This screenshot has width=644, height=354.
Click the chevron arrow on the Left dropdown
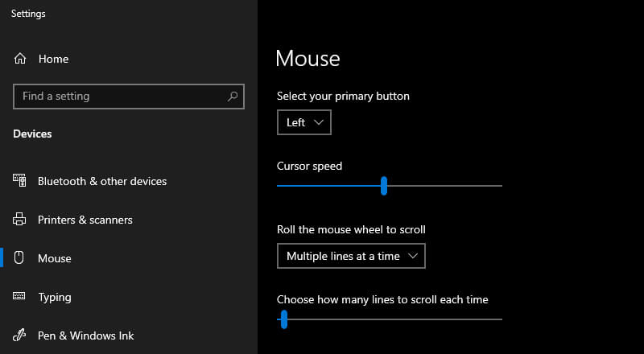pyautogui.click(x=319, y=122)
